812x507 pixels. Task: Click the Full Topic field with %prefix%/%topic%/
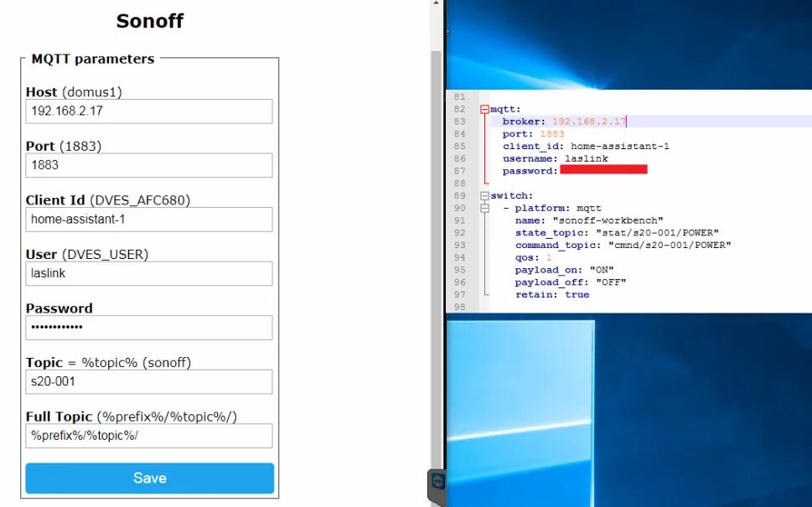(149, 436)
